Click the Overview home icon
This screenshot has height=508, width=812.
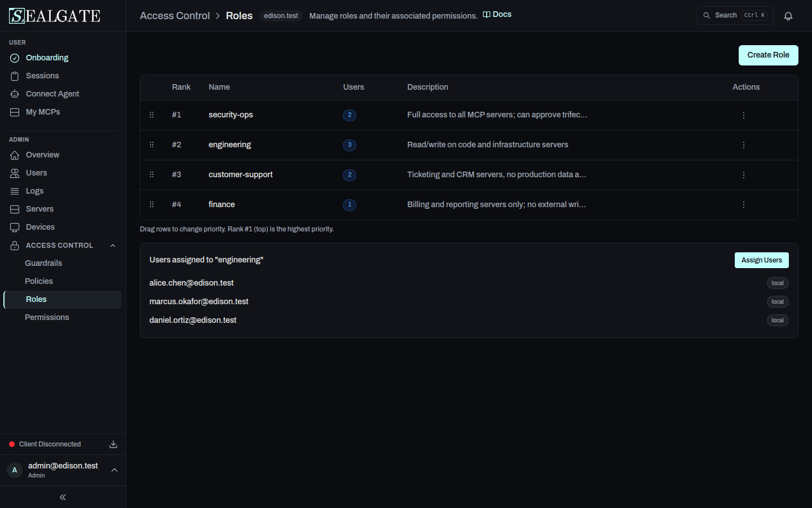click(x=15, y=155)
